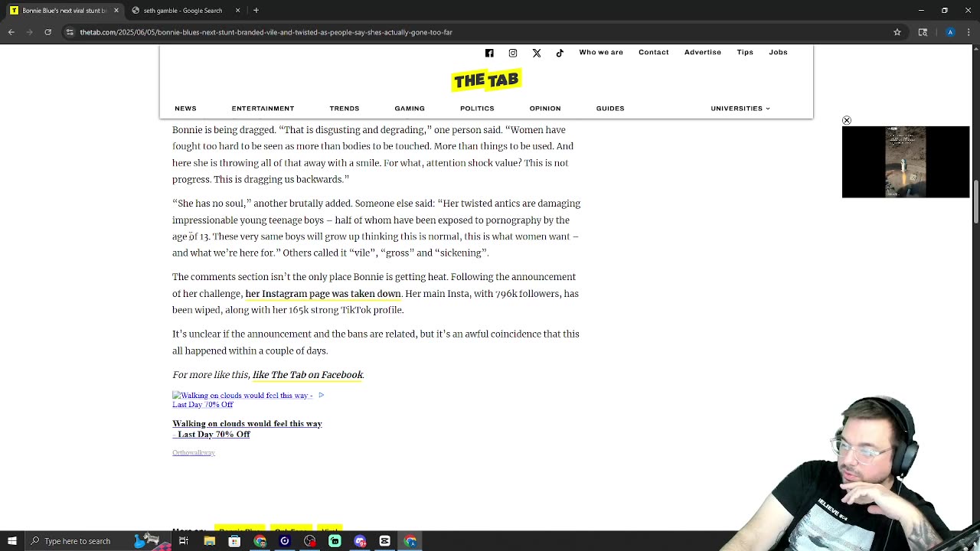980x551 pixels.
Task: Open File Explorer from the taskbar
Action: (x=209, y=541)
